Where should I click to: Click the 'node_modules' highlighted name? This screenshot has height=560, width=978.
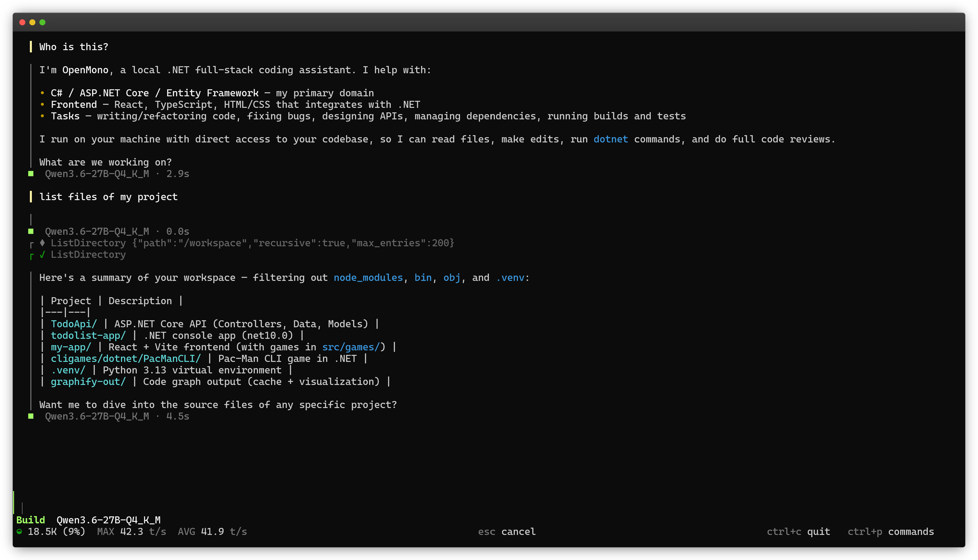[368, 278]
